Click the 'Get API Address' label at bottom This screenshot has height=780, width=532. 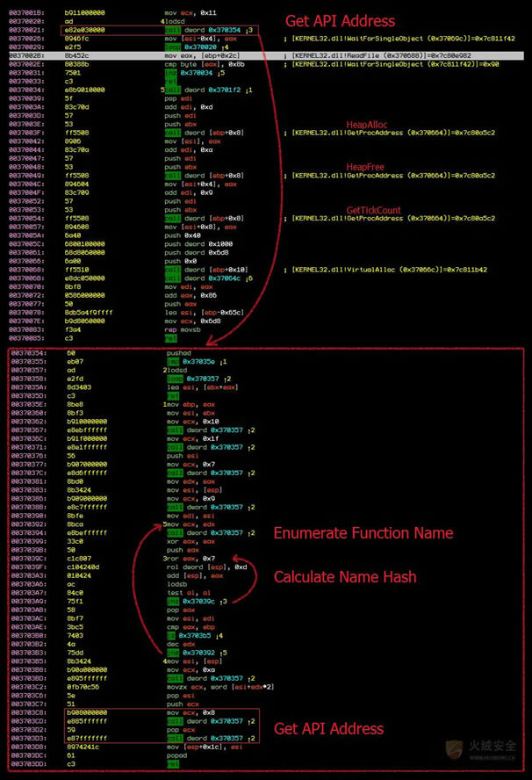click(x=328, y=728)
